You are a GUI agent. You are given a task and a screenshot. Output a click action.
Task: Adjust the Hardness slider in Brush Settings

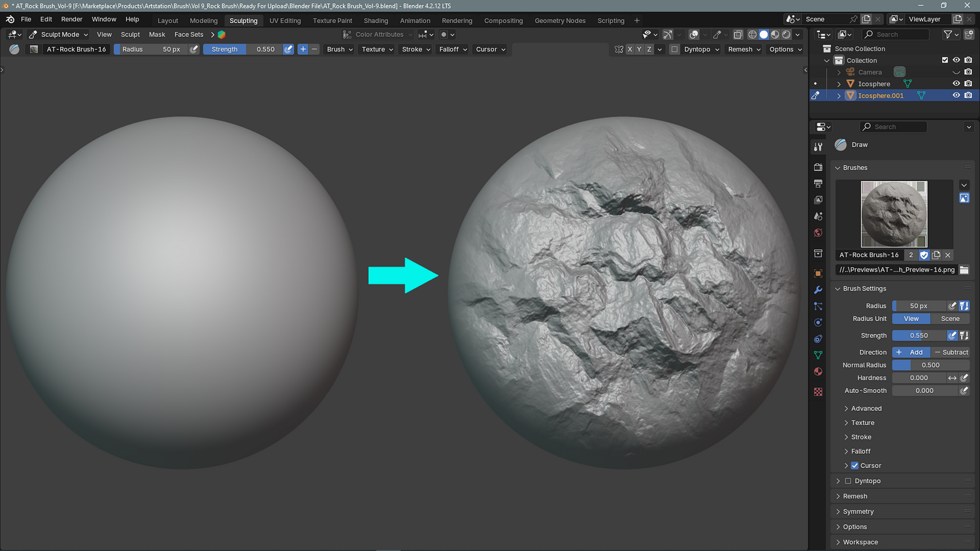(x=919, y=378)
